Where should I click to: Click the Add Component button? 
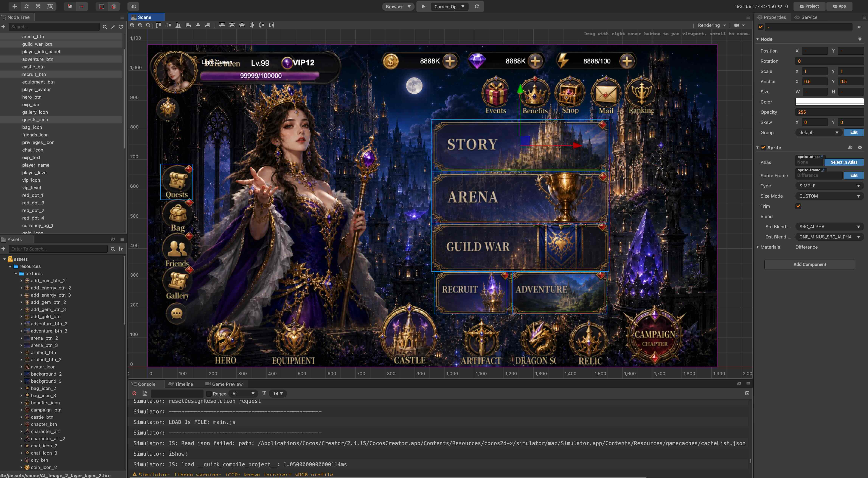pos(810,264)
